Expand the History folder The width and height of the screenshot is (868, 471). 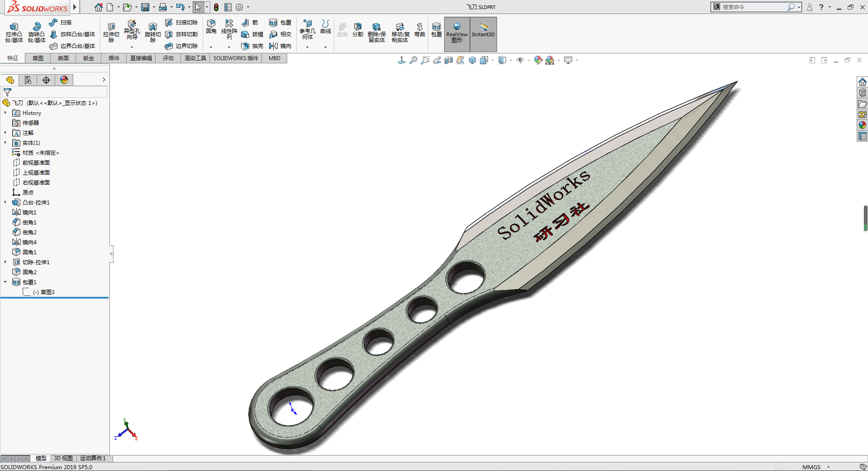[x=5, y=113]
